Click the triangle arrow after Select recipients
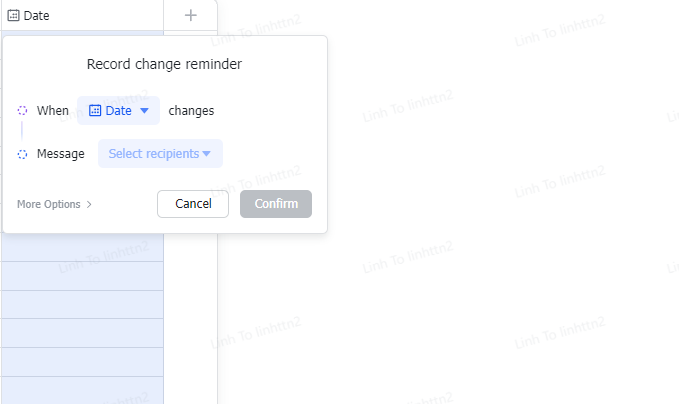The image size is (679, 404). [x=207, y=154]
